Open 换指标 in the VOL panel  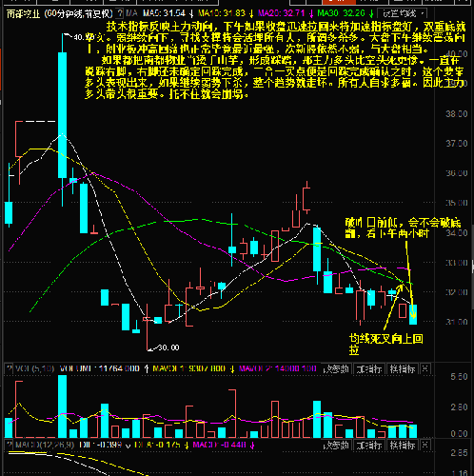403,369
